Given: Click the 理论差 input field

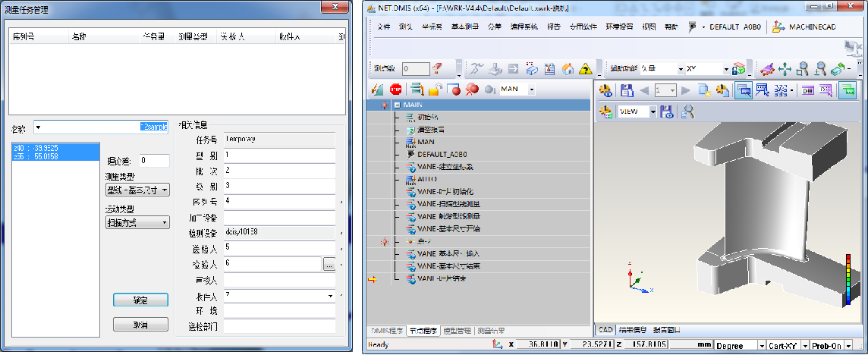Looking at the screenshot, I should click(154, 160).
